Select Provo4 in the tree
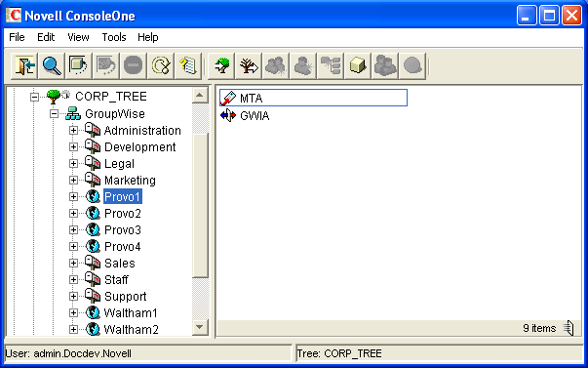Viewport: 588px width, 368px height. coord(123,246)
